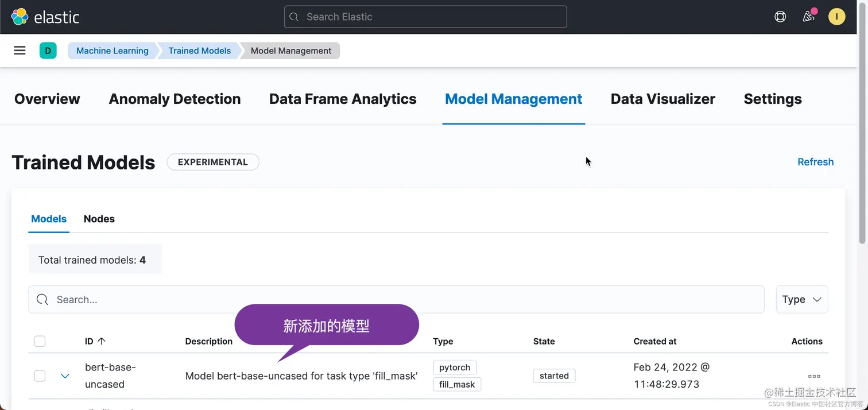This screenshot has width=868, height=410.
Task: Switch to the Nodes tab
Action: click(99, 219)
